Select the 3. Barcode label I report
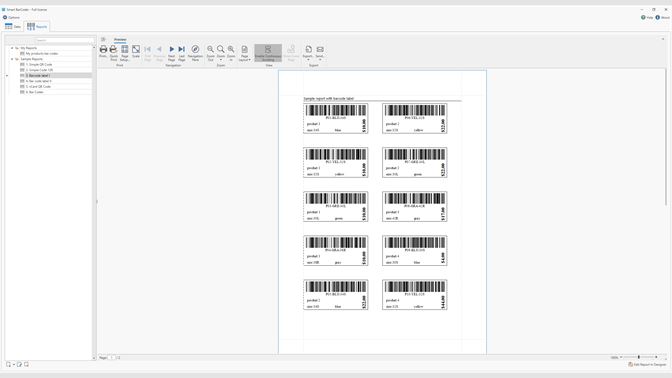 tap(38, 75)
